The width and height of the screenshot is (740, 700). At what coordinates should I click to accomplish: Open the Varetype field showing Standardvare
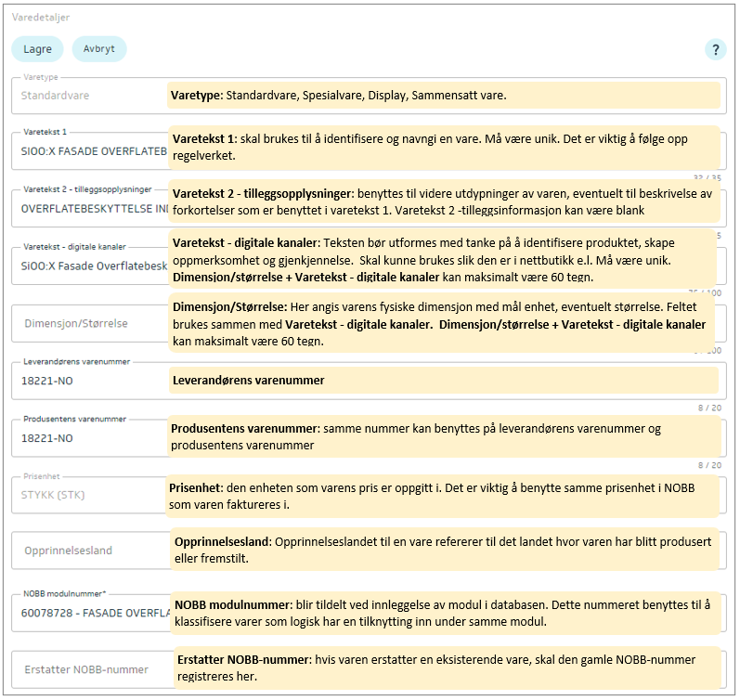(x=90, y=95)
